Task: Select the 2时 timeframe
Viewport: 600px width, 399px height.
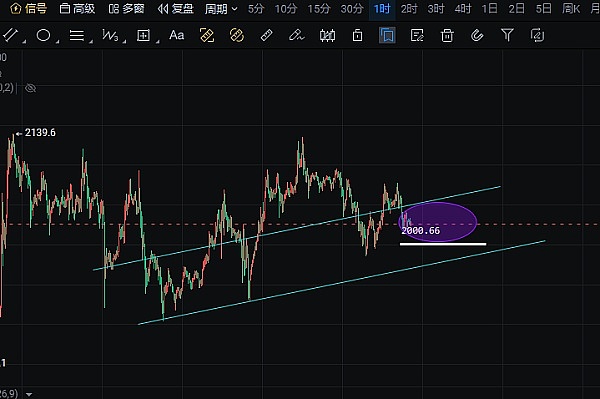Action: click(409, 8)
